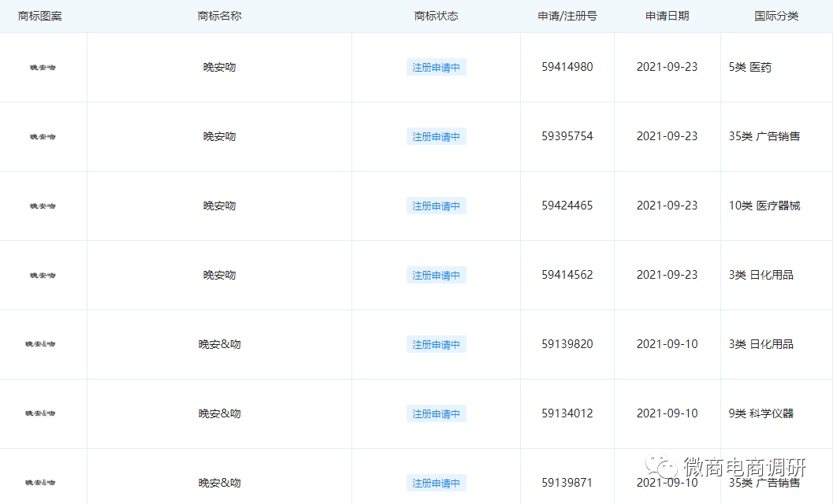This screenshot has width=833, height=504.
Task: Select 晚安&吻 name in 59139820 row
Action: 219,344
